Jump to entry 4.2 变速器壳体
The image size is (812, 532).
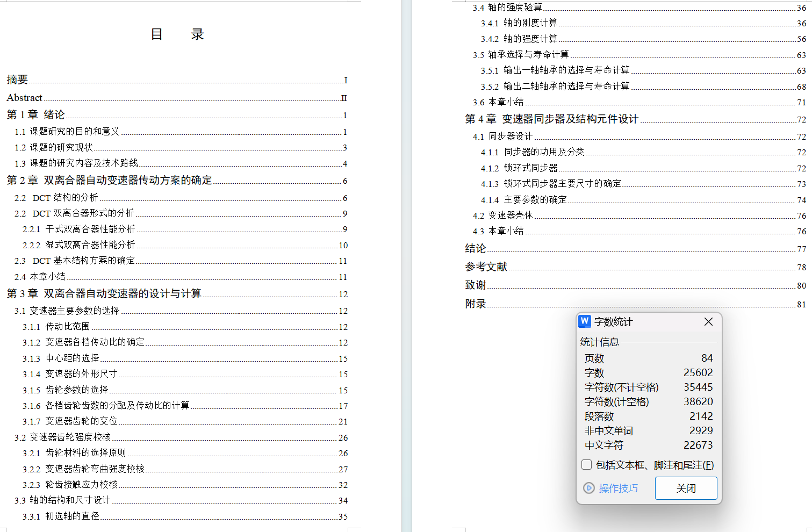pyautogui.click(x=639, y=215)
